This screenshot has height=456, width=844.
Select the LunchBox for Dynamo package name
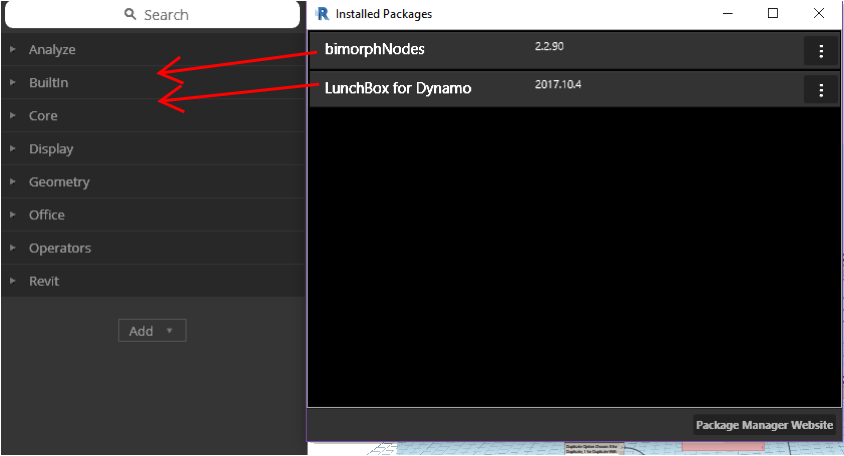pyautogui.click(x=398, y=88)
